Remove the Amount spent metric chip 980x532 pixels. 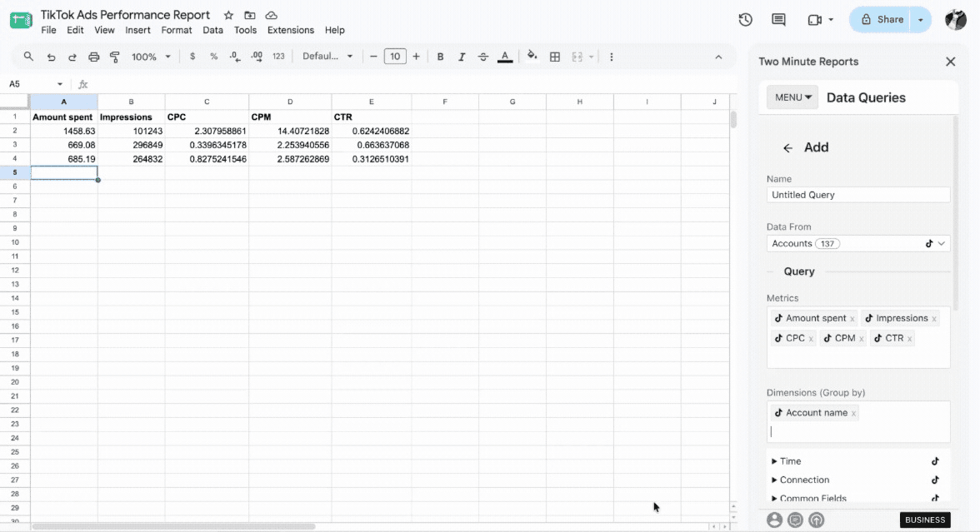tap(852, 319)
